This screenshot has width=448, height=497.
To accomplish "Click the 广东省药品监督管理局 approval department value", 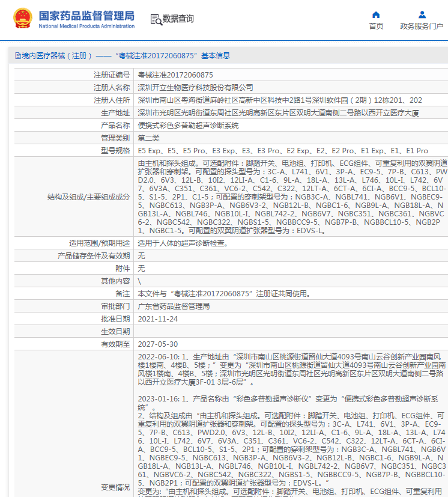I will [174, 306].
